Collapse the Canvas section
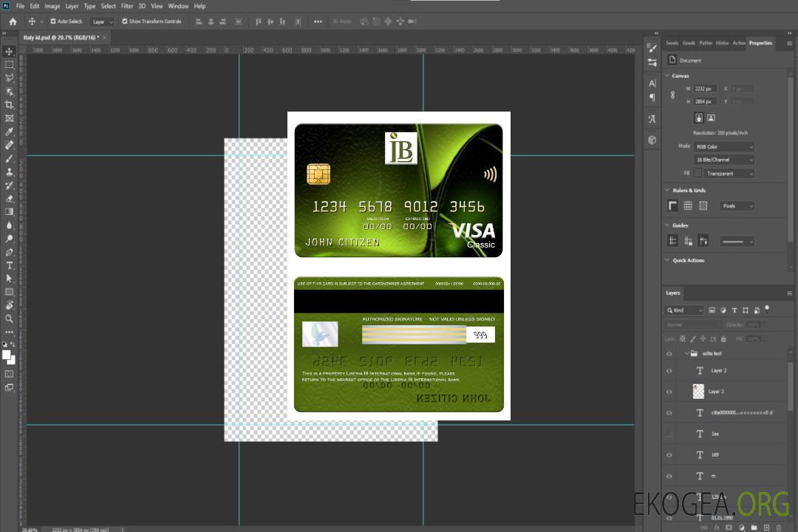Viewport: 798px width, 532px height. click(x=668, y=75)
